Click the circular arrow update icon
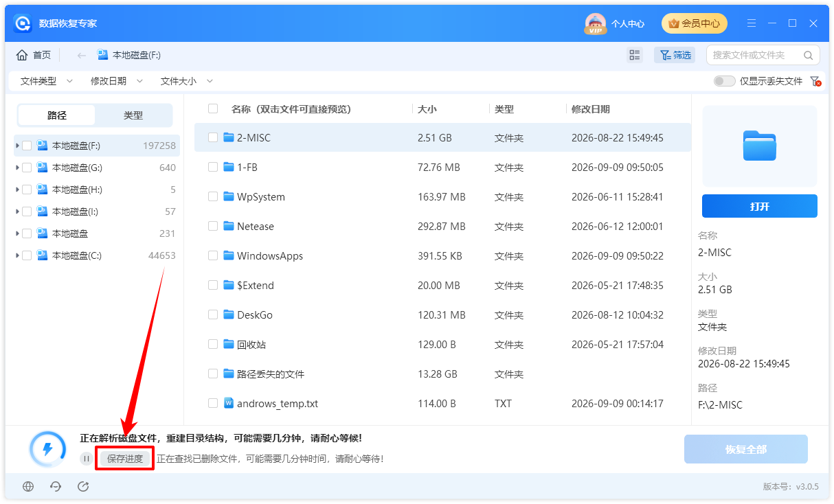 [83, 487]
